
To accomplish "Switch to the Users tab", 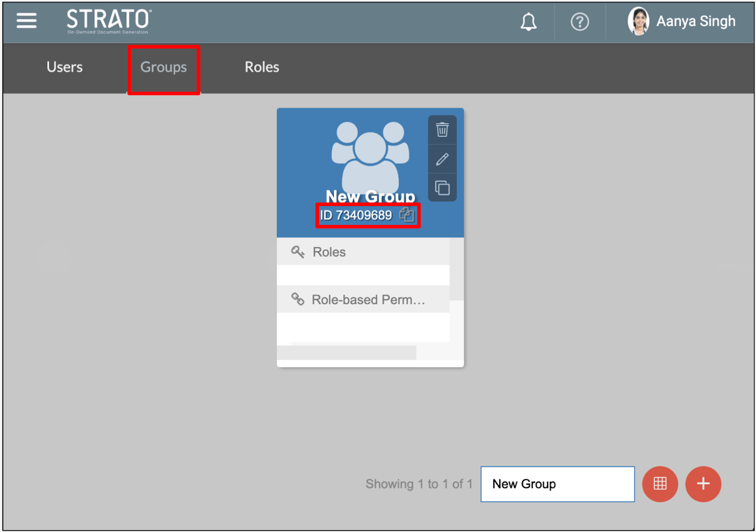I will tap(65, 67).
